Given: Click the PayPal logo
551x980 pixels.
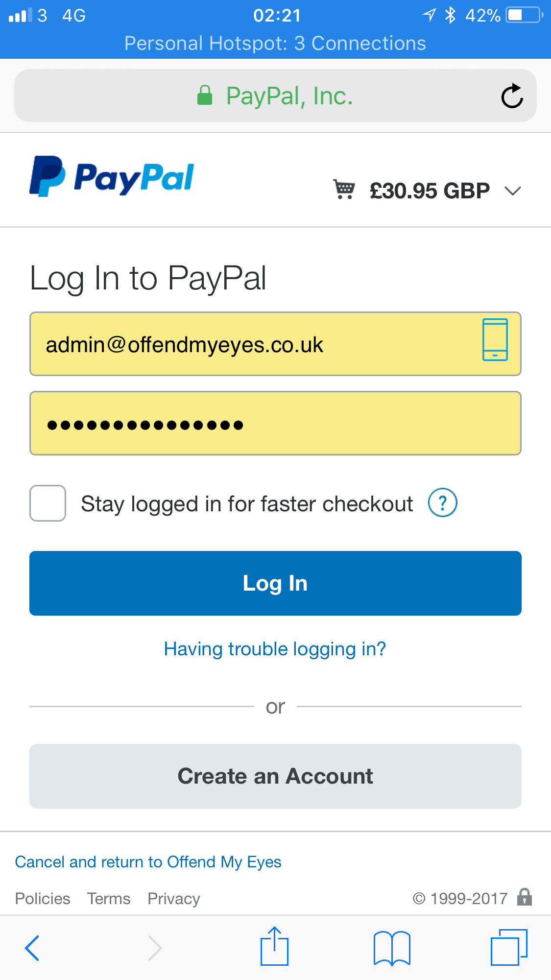Looking at the screenshot, I should (112, 177).
